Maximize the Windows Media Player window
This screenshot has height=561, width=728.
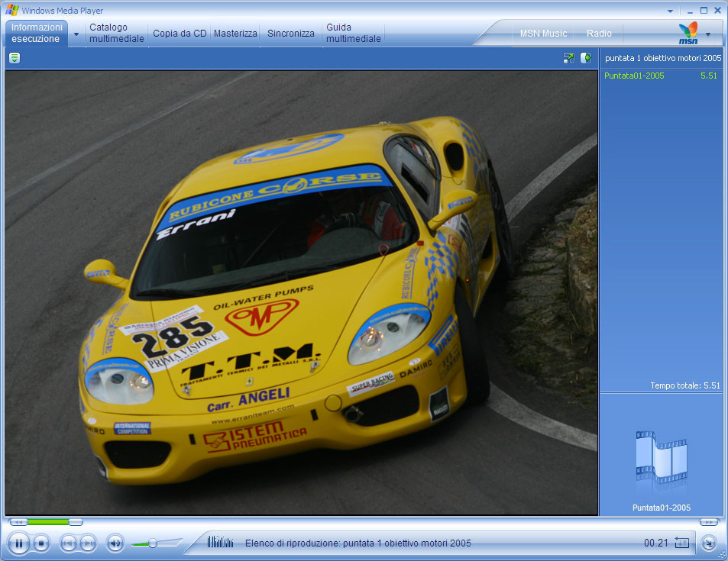(704, 11)
